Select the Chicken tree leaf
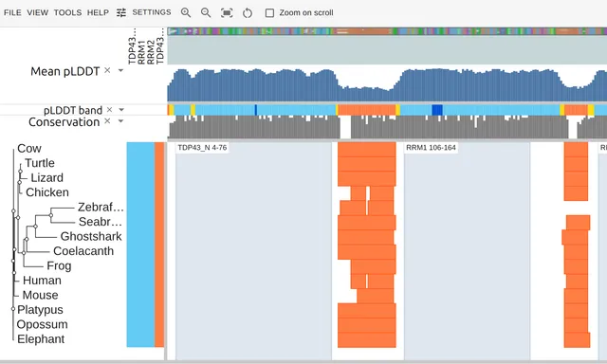The height and width of the screenshot is (364, 607). [47, 192]
